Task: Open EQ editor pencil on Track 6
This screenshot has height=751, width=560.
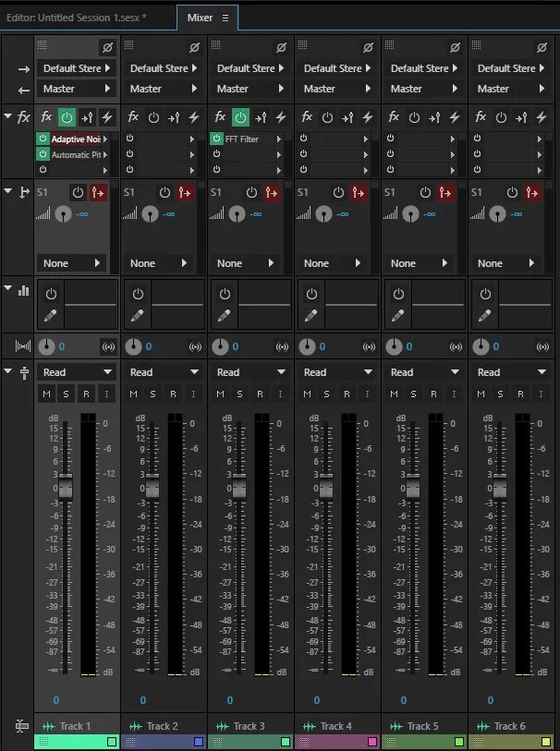Action: pos(485,316)
